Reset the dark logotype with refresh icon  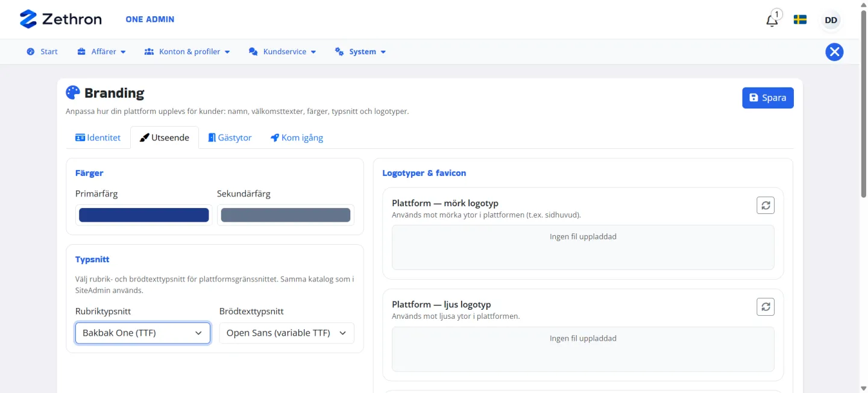click(x=766, y=205)
